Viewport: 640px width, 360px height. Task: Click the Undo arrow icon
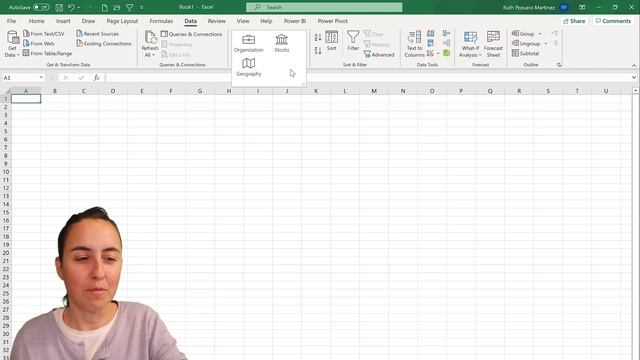(x=71, y=7)
